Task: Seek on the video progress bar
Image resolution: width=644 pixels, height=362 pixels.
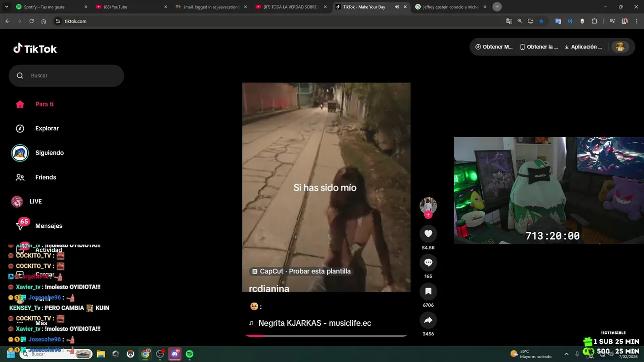Action: pyautogui.click(x=326, y=336)
